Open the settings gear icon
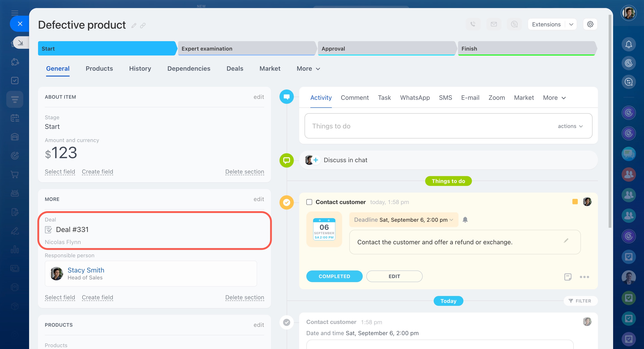This screenshot has width=644, height=349. tap(590, 24)
